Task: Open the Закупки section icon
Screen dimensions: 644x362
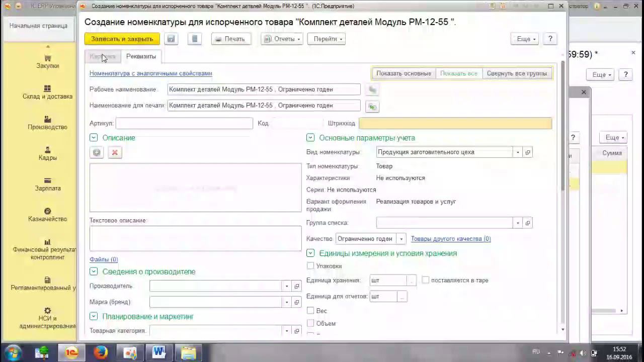Action: click(x=47, y=58)
